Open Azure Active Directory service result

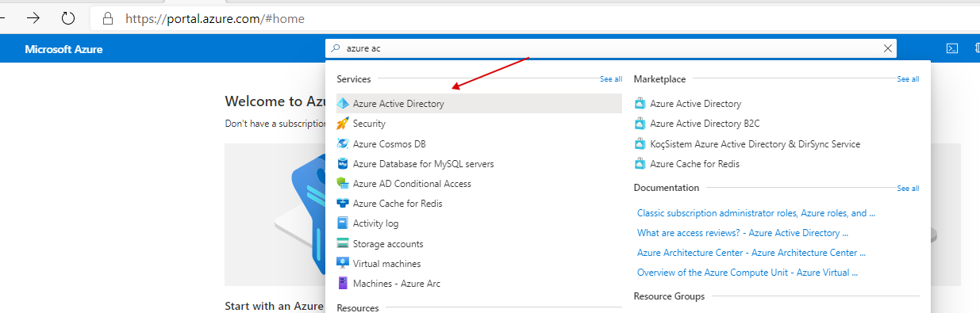(x=479, y=104)
